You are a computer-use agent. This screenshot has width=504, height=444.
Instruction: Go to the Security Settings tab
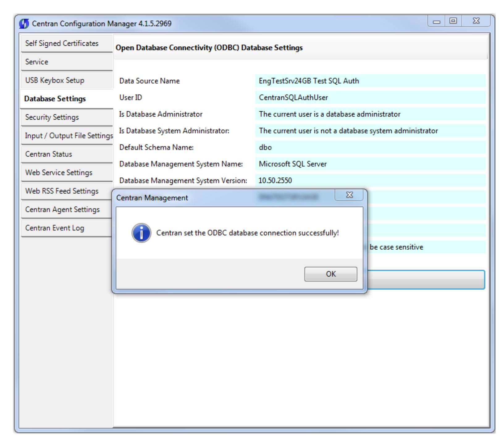point(66,117)
